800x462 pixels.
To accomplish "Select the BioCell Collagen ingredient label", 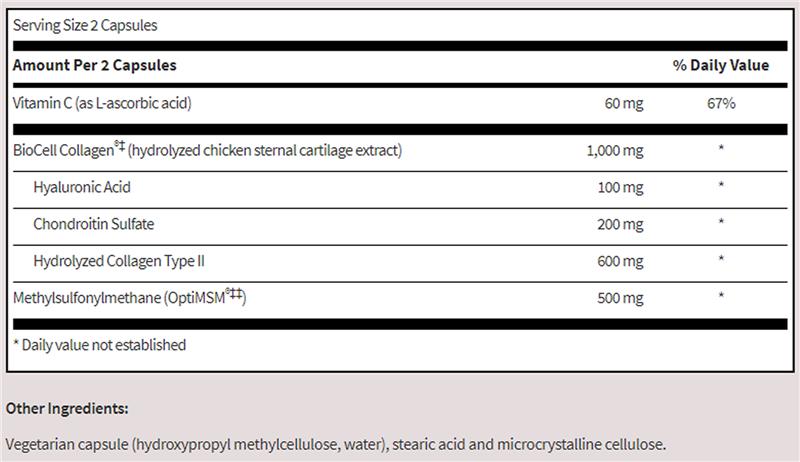I will (207, 151).
